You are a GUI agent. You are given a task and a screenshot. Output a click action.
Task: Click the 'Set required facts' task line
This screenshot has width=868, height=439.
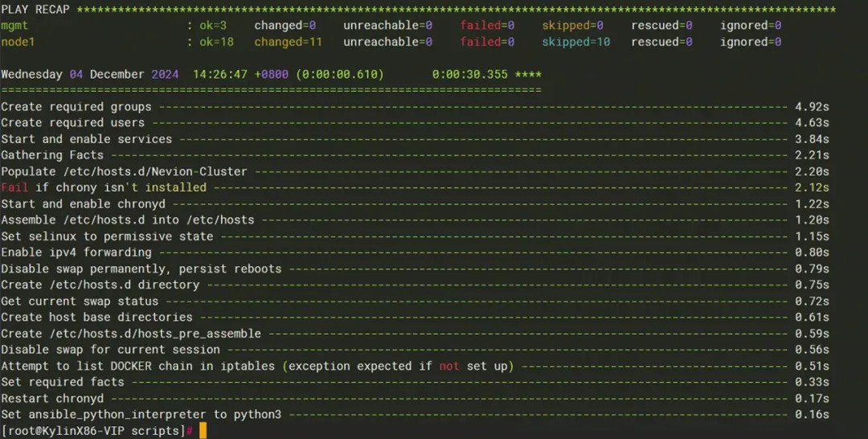pyautogui.click(x=415, y=382)
